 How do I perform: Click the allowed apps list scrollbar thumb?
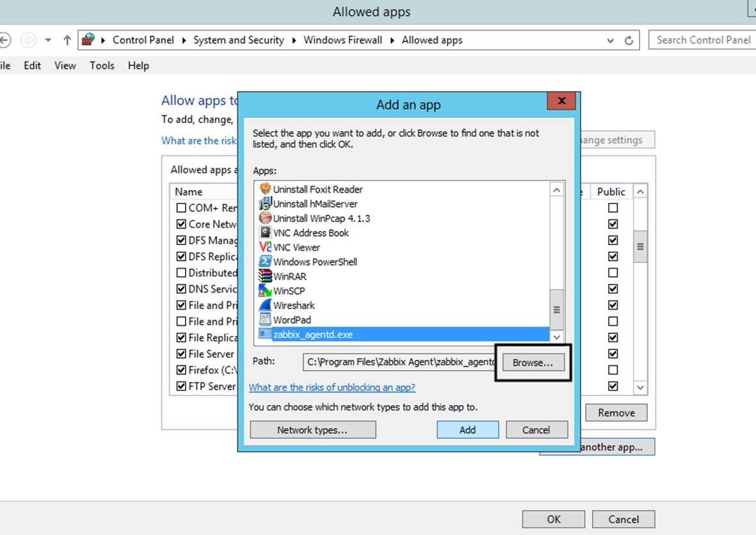(640, 247)
